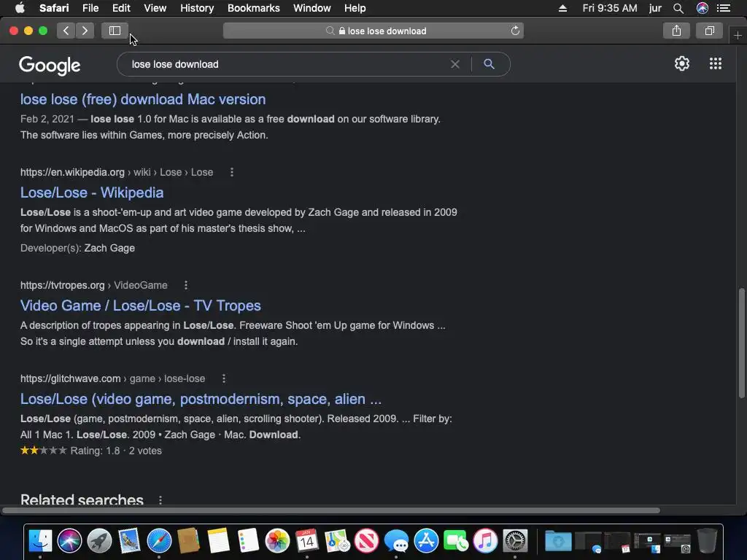Open Notes from the Dock
The image size is (747, 560).
point(218,541)
